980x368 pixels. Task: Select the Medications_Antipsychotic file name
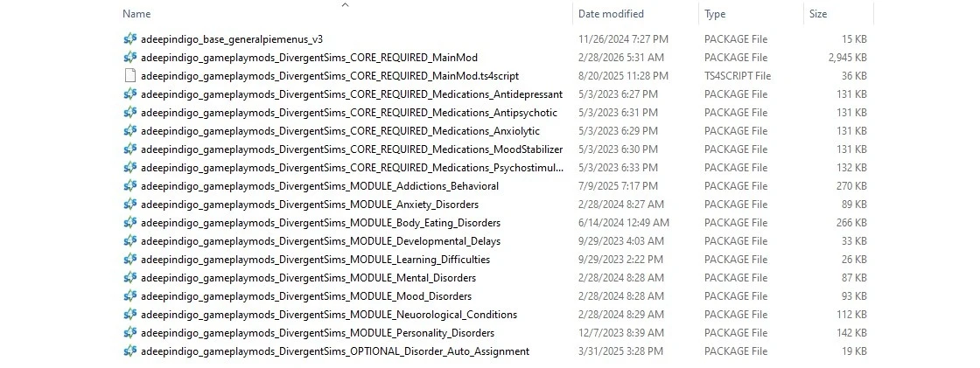coord(348,113)
